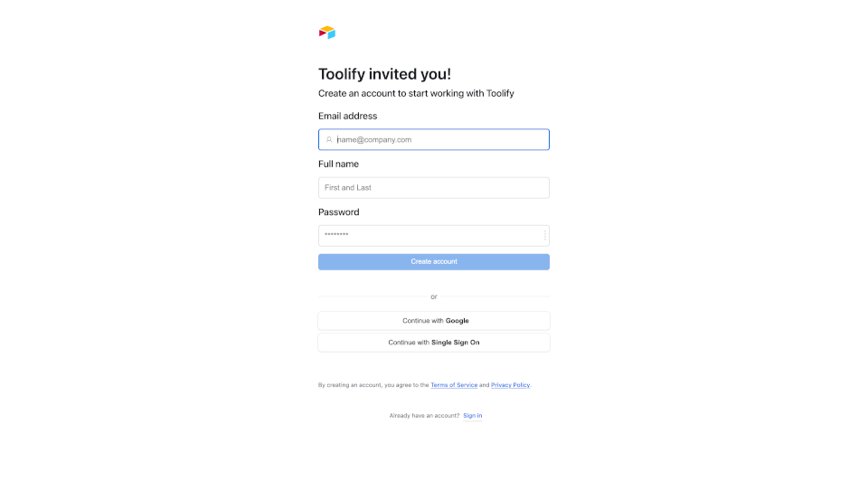Focus the Password input field
This screenshot has height=480, width=868.
(433, 236)
